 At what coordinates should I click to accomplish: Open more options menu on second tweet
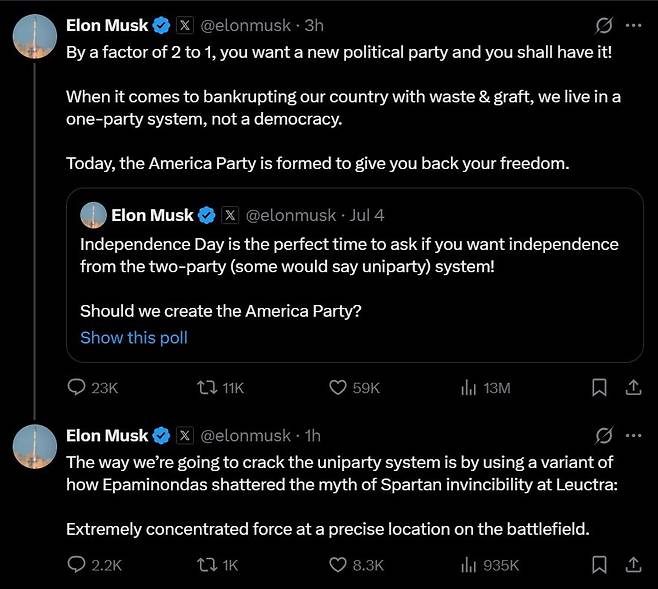tap(632, 435)
